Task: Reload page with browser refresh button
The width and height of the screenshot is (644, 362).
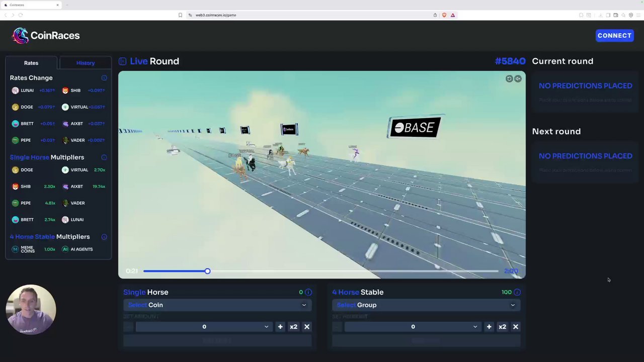Action: click(21, 15)
